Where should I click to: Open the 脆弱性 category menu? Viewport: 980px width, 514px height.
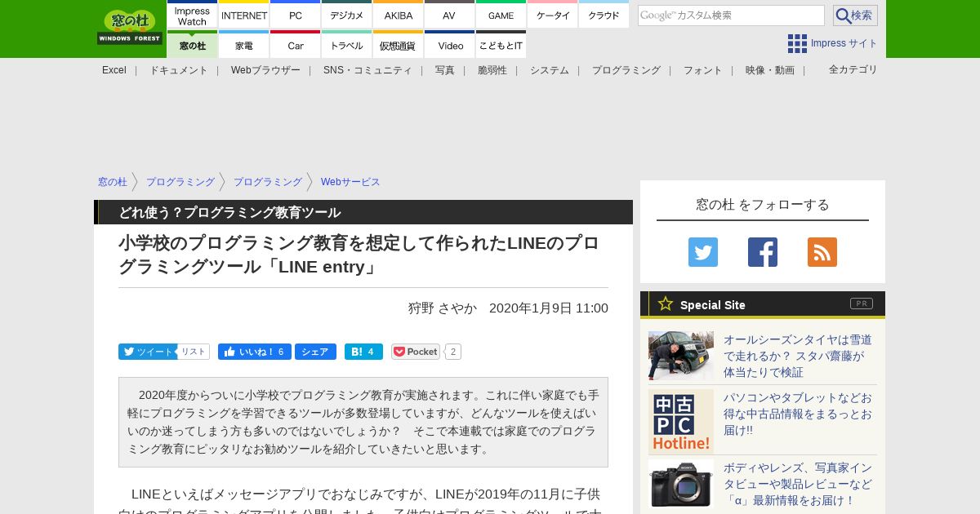tap(492, 70)
